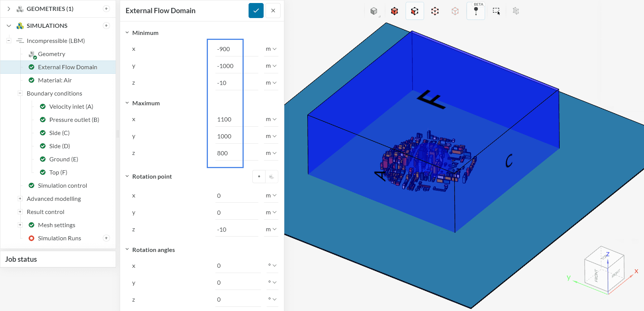644x311 pixels.
Task: Choose the edge selection mode icon
Action: point(435,11)
